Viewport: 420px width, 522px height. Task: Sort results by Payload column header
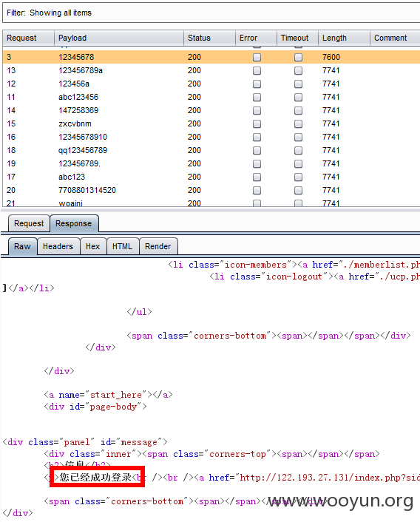119,38
